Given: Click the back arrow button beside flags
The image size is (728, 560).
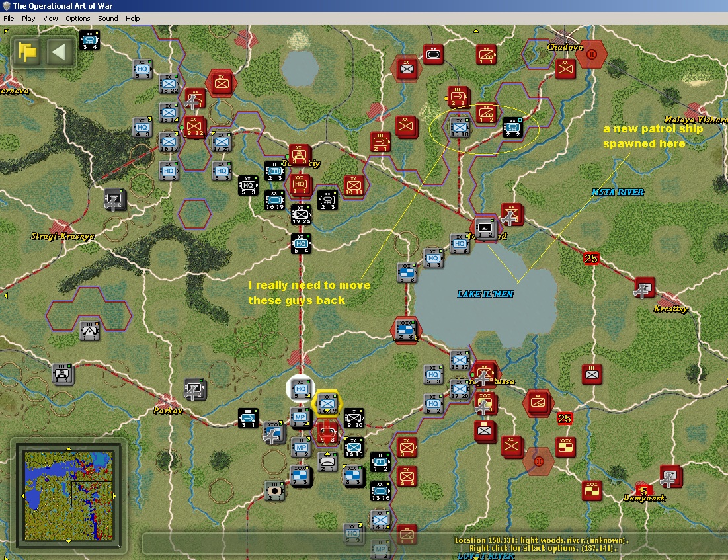Looking at the screenshot, I should point(60,52).
